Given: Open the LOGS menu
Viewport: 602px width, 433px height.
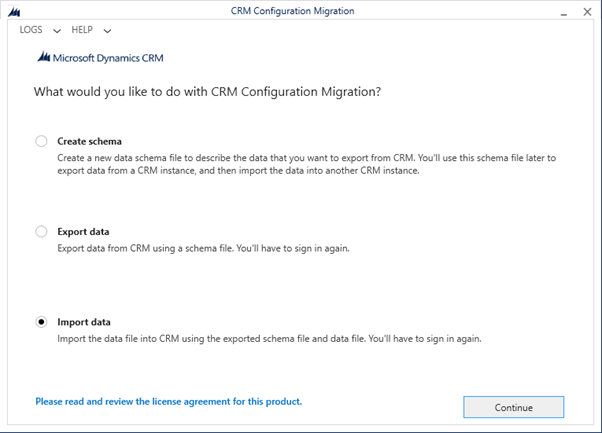Looking at the screenshot, I should tap(31, 30).
